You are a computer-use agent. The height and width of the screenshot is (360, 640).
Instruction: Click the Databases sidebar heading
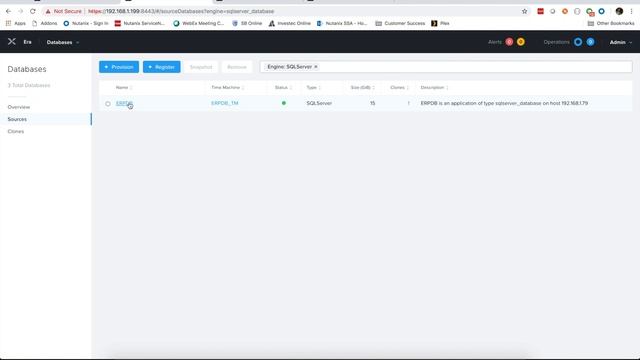[x=27, y=69]
